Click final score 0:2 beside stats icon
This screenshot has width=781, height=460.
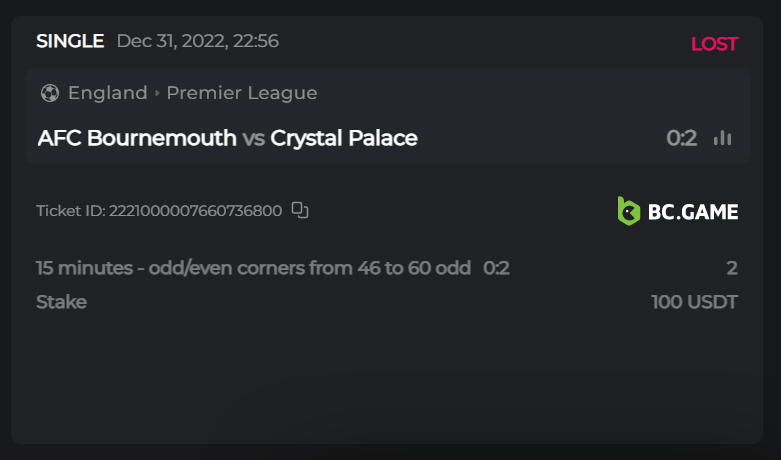(681, 138)
